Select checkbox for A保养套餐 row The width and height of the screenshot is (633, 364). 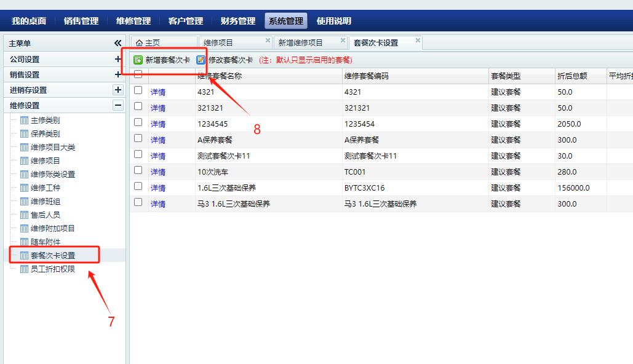[138, 138]
